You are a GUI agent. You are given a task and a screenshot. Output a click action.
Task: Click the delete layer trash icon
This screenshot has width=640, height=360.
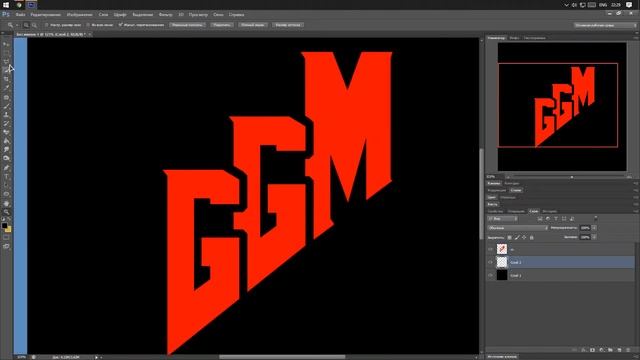click(628, 350)
